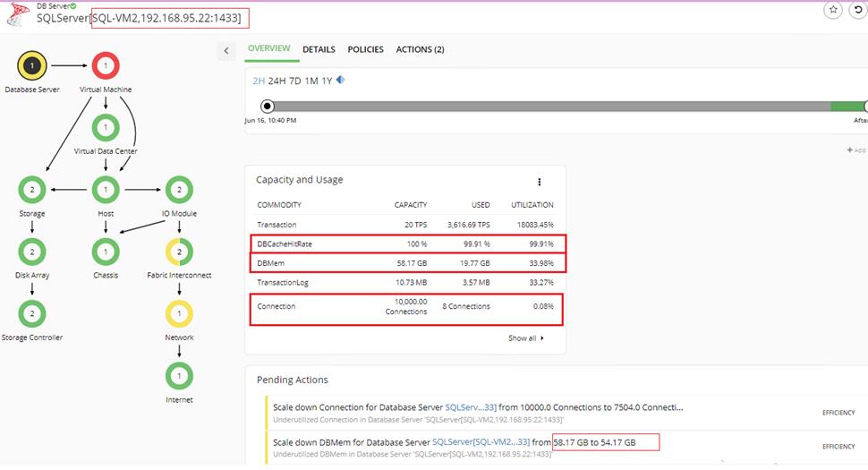868x470 pixels.
Task: Open the yellow Network node
Action: pos(179,314)
